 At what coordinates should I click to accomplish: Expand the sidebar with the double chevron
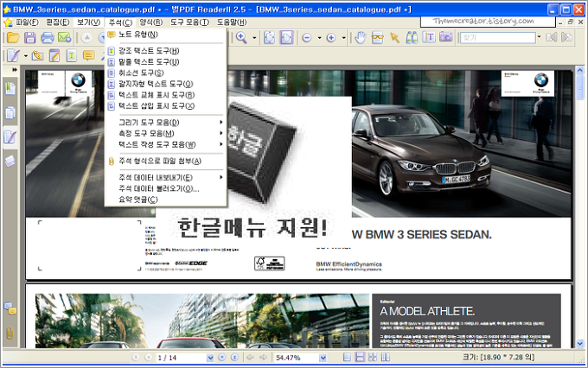pos(14,70)
